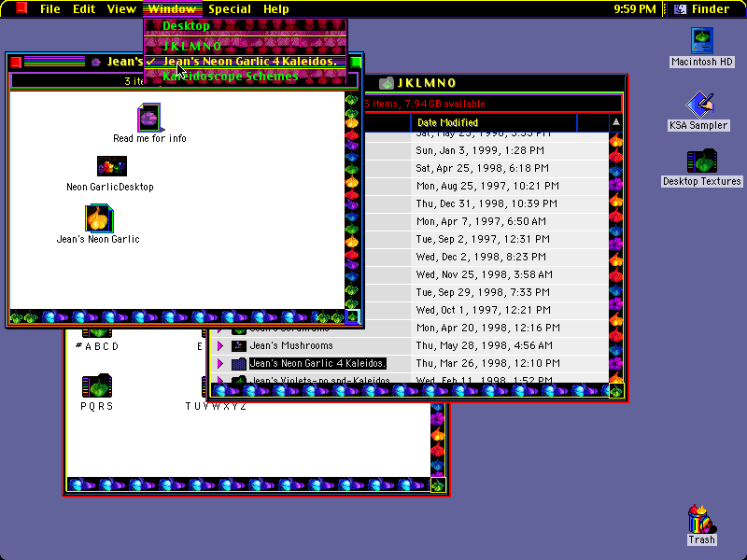Viewport: 747px width, 560px height.
Task: Select the Neon GarlicDesktop picture icon
Action: [x=112, y=166]
